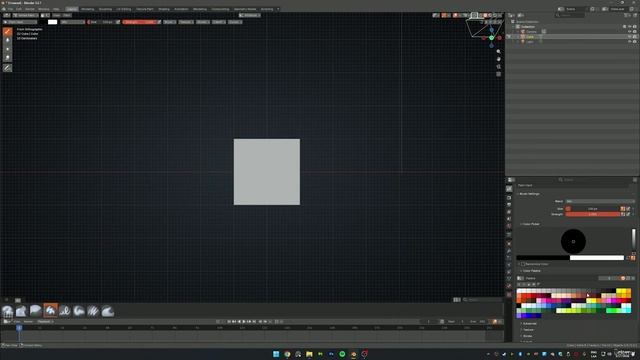Choose the highlighted brush in asset shelf
This screenshot has width=640, height=360.
[51, 311]
